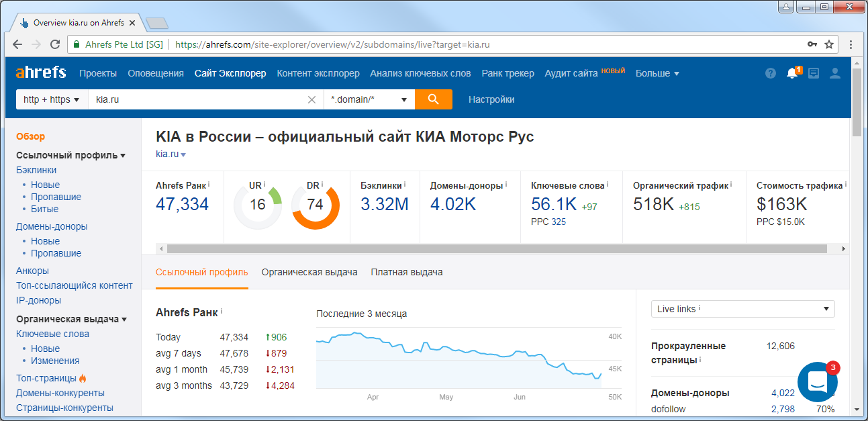Open Контент эксплорер in the top menu

pyautogui.click(x=318, y=73)
